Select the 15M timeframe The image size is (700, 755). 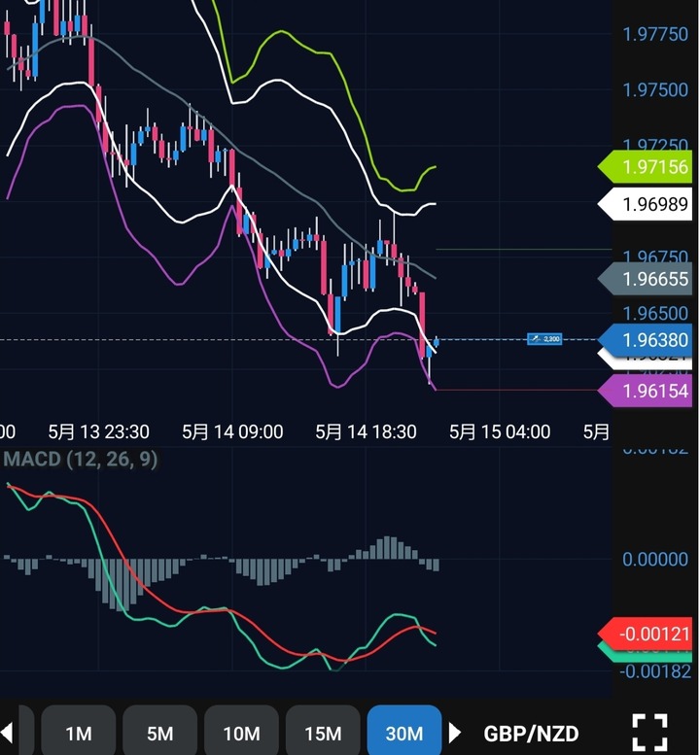coord(323,733)
